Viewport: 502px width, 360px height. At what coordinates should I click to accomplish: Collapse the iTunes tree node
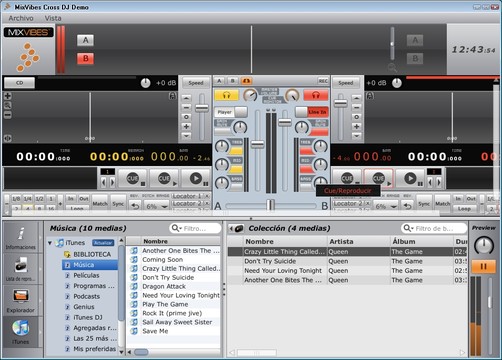coord(50,243)
